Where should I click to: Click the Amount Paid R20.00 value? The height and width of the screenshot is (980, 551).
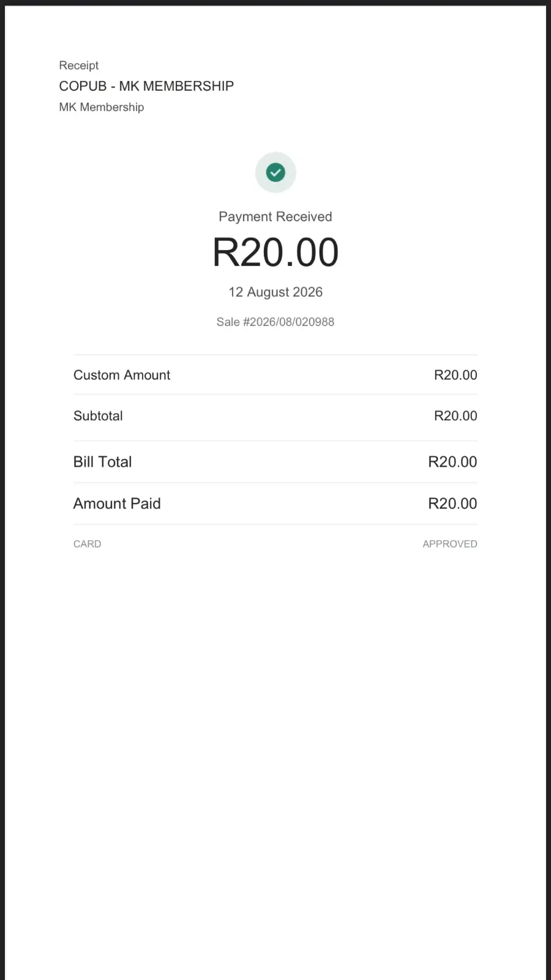[452, 503]
